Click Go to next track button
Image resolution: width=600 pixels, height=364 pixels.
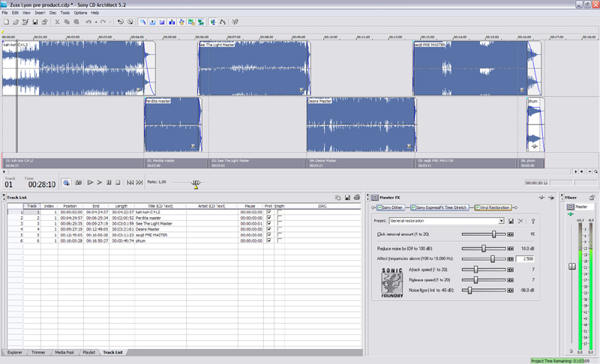pyautogui.click(x=139, y=183)
